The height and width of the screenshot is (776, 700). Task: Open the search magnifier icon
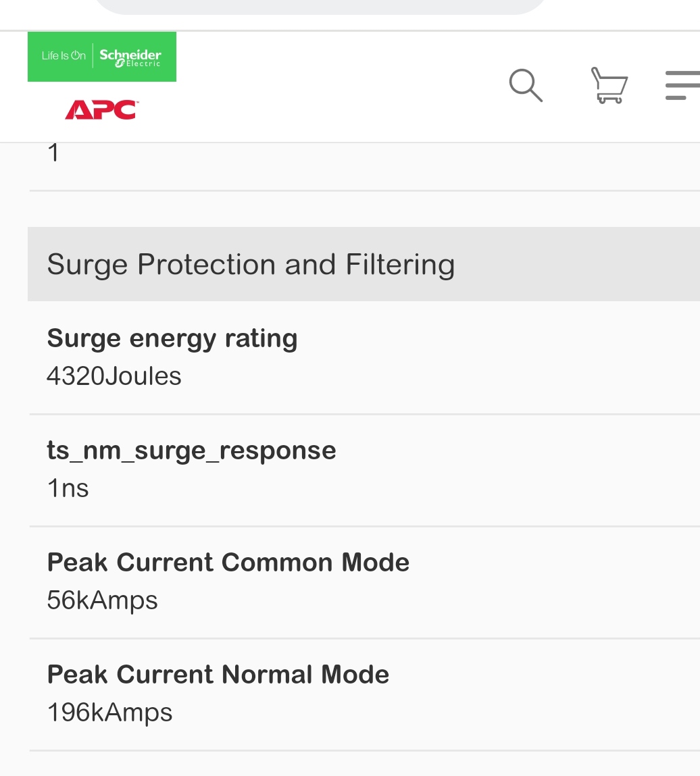pos(526,86)
